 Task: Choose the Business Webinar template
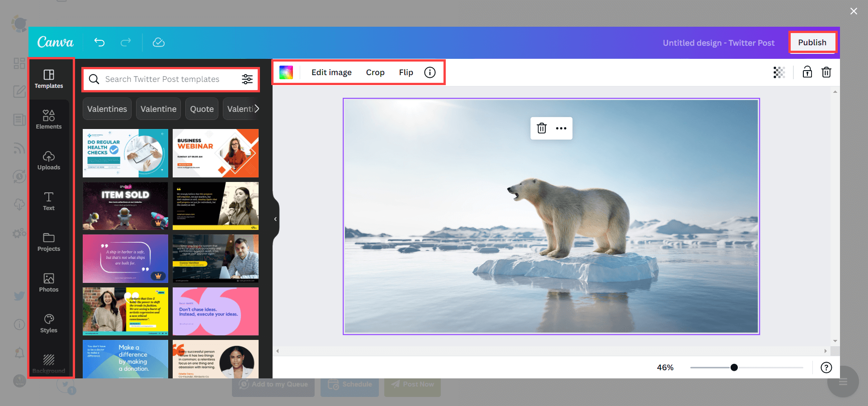coord(216,153)
